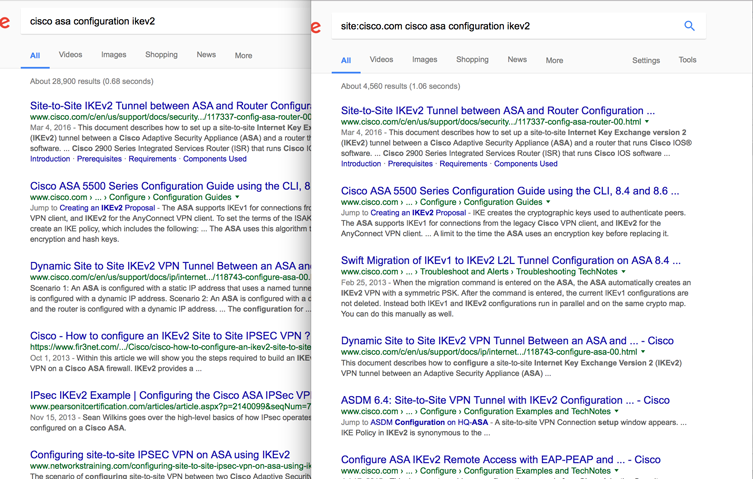This screenshot has width=753, height=479.
Task: Expand the arrow after 117337-config-asa-router-00.html in the right pane
Action: click(x=647, y=122)
